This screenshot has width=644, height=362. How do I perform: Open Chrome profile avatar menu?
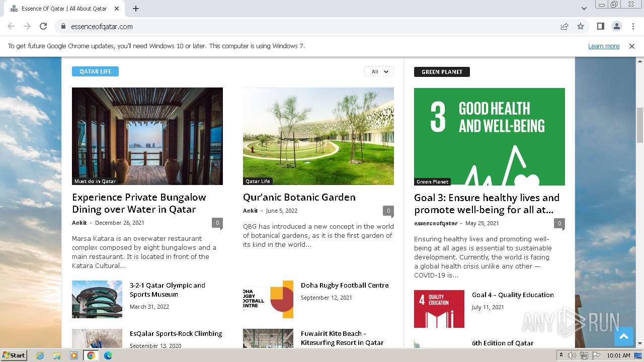(x=616, y=26)
